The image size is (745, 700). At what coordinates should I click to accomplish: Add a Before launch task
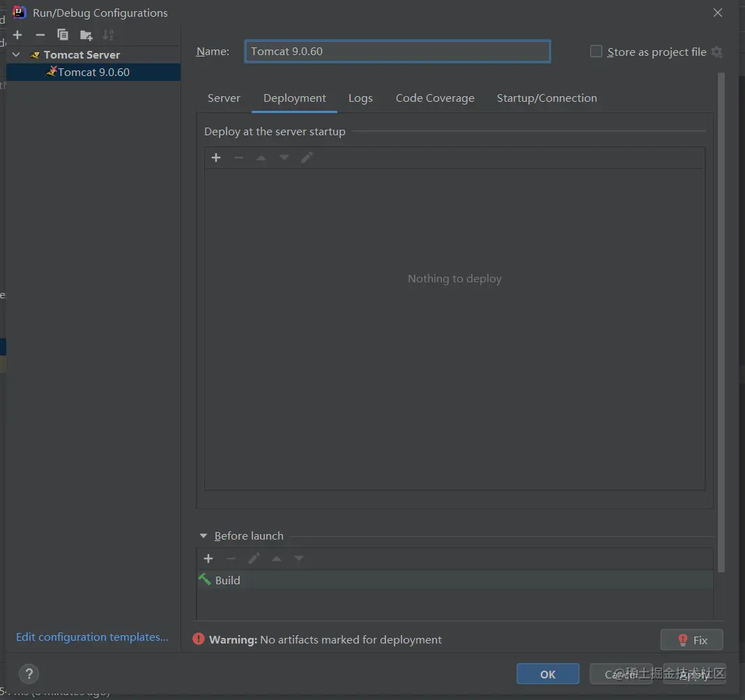[208, 558]
